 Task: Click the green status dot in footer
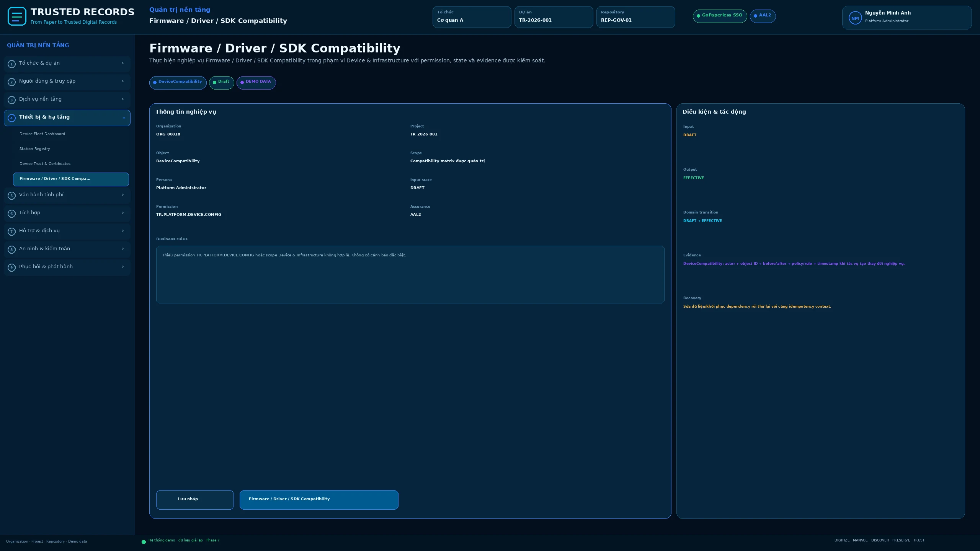(144, 542)
